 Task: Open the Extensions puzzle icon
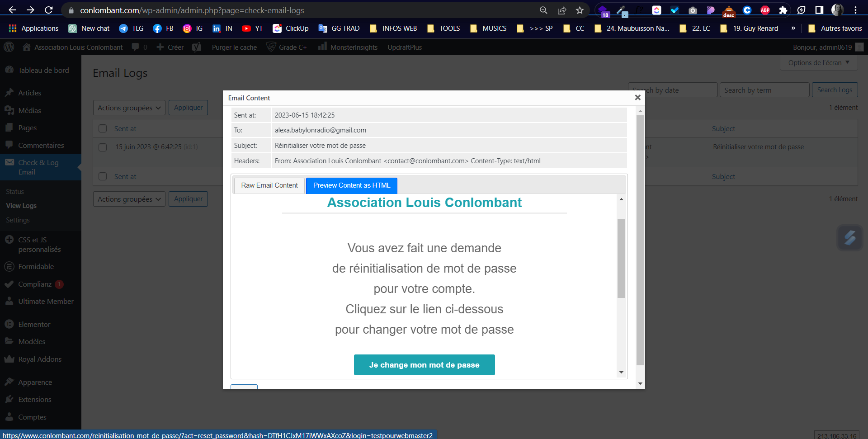coord(783,10)
